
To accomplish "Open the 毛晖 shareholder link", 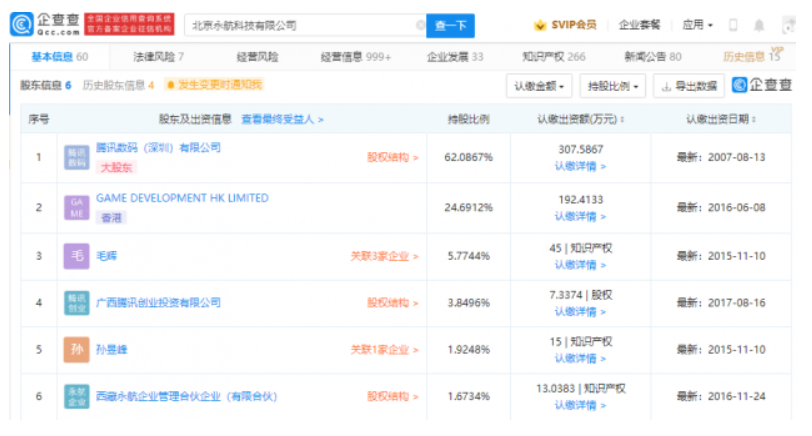I will click(107, 256).
